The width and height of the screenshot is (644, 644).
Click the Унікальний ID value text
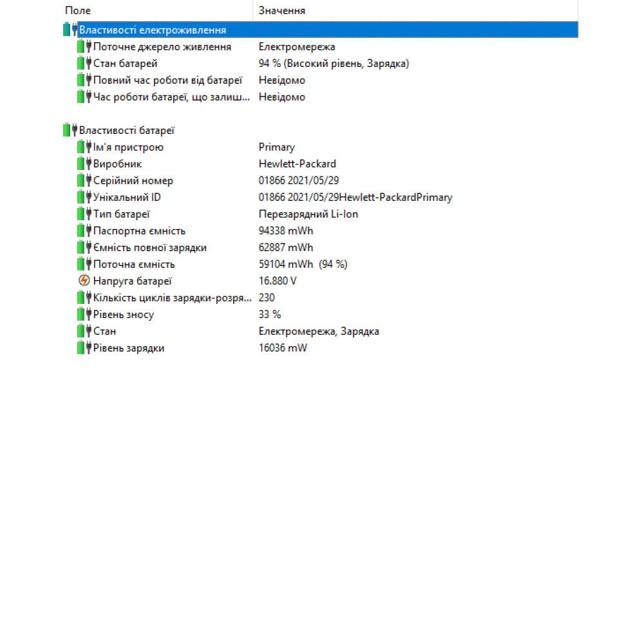point(355,198)
